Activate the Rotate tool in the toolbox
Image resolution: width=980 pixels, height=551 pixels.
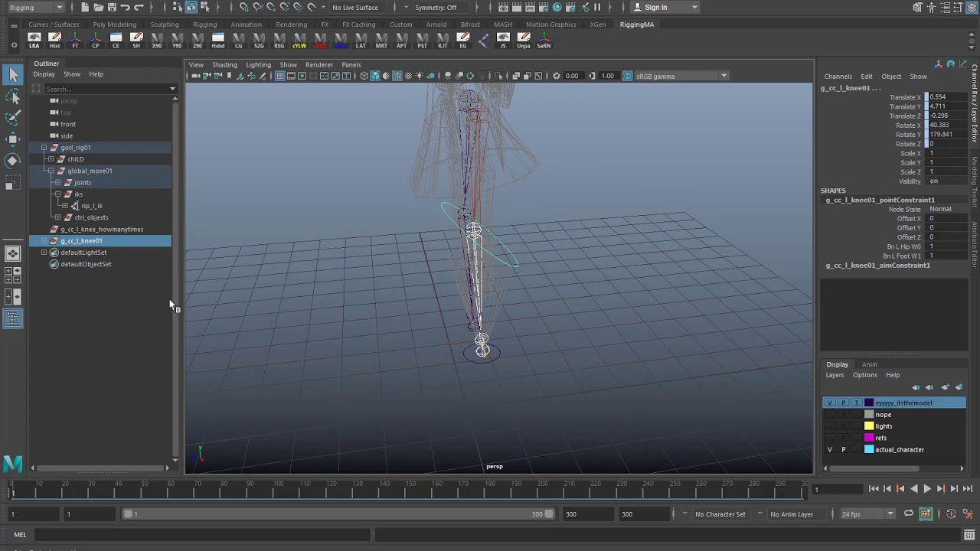(13, 161)
